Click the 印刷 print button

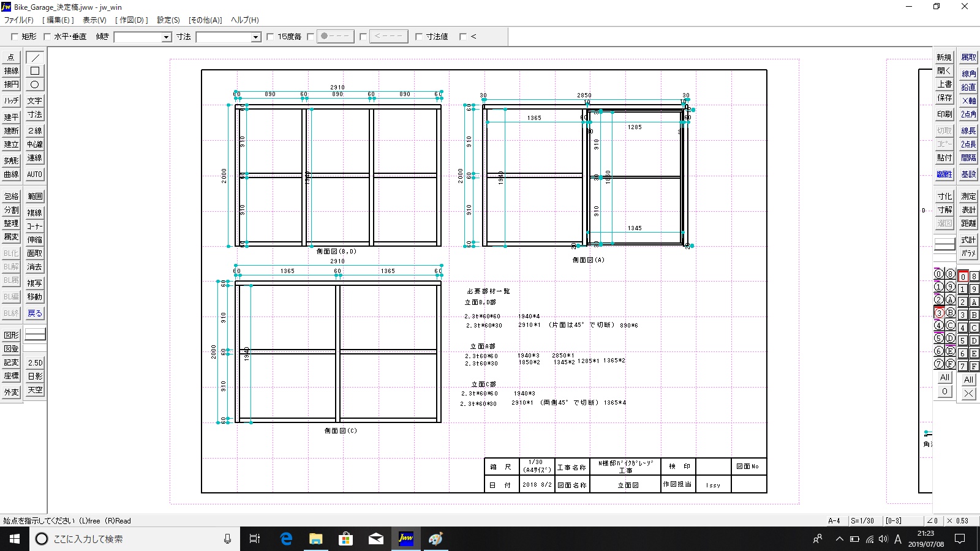pos(944,114)
